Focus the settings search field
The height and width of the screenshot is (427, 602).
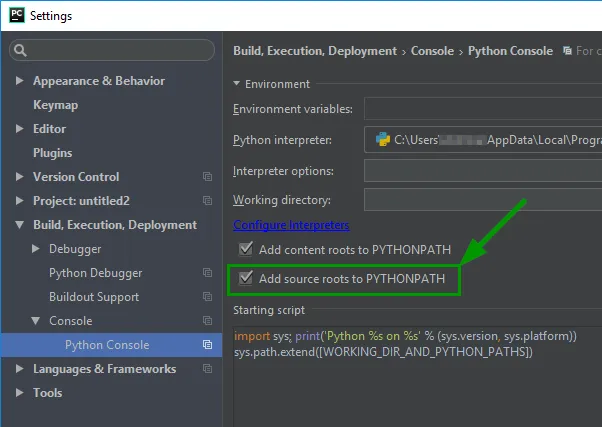tap(118, 50)
